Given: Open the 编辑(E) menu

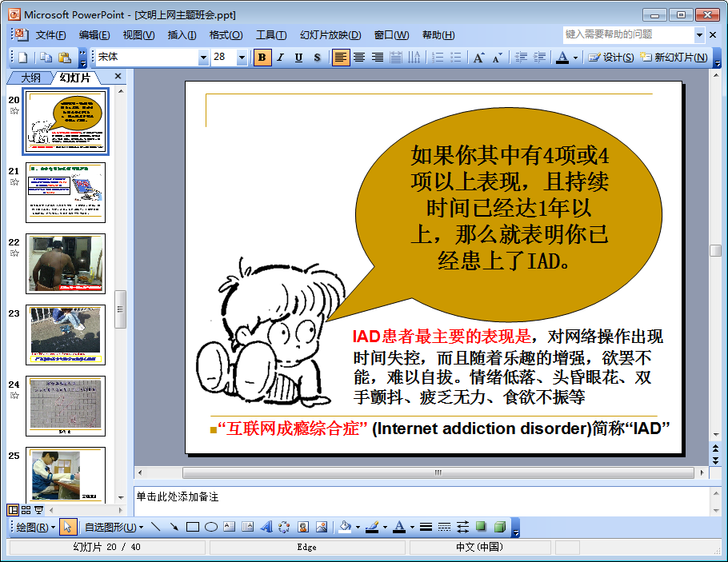Looking at the screenshot, I should [x=94, y=35].
